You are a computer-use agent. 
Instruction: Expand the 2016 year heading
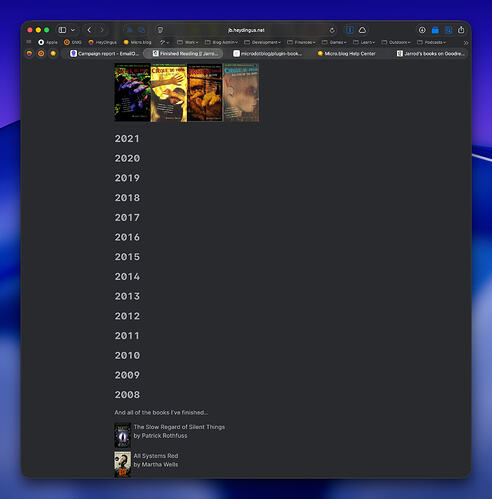coord(127,237)
